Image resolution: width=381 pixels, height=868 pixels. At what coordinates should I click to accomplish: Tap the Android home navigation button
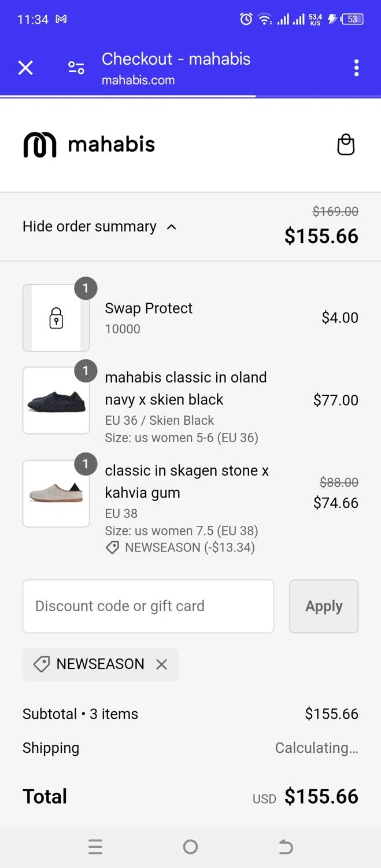190,847
